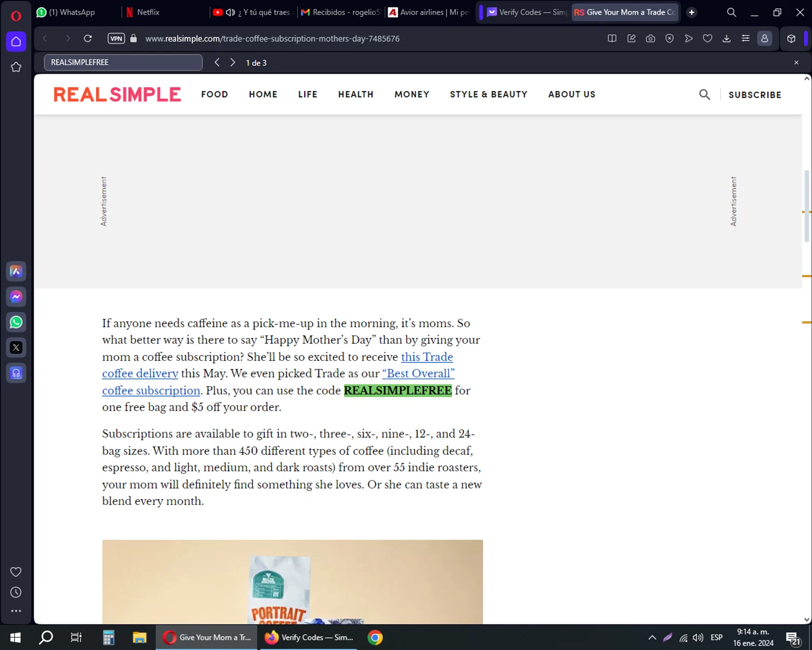Open the "this Trade" link
This screenshot has width=812, height=650.
(x=427, y=357)
